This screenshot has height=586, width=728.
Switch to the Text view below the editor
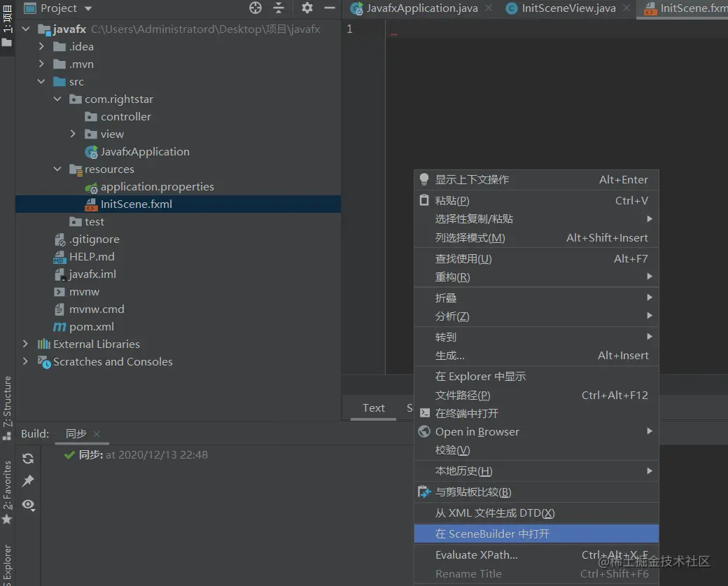click(x=374, y=407)
